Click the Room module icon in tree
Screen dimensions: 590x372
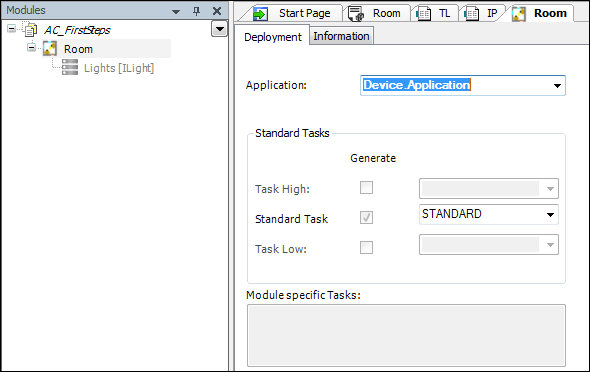50,49
